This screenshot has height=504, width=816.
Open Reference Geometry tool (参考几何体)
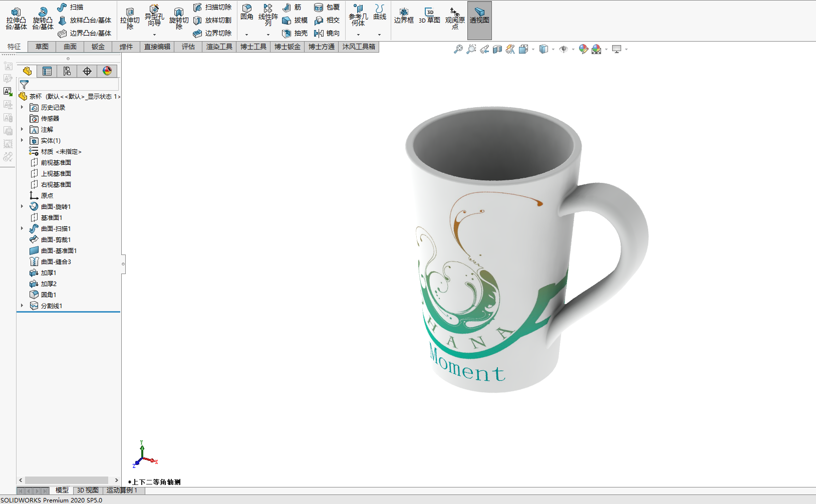358,15
